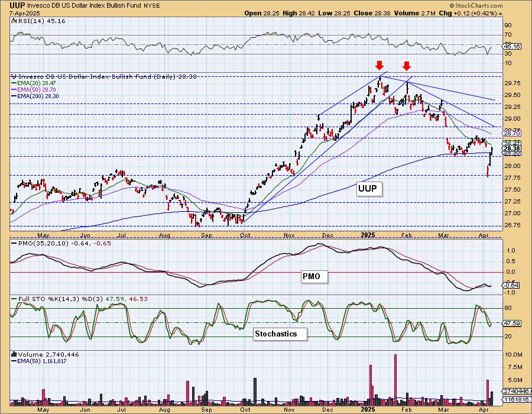Click the 47.59 stochastic value tag

[x=512, y=324]
